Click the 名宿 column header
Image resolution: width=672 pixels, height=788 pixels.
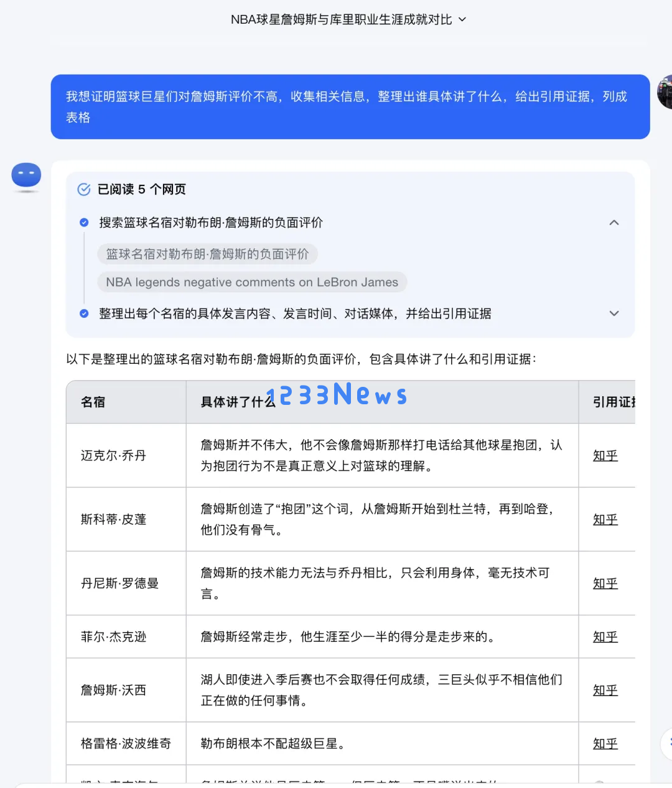pyautogui.click(x=126, y=402)
